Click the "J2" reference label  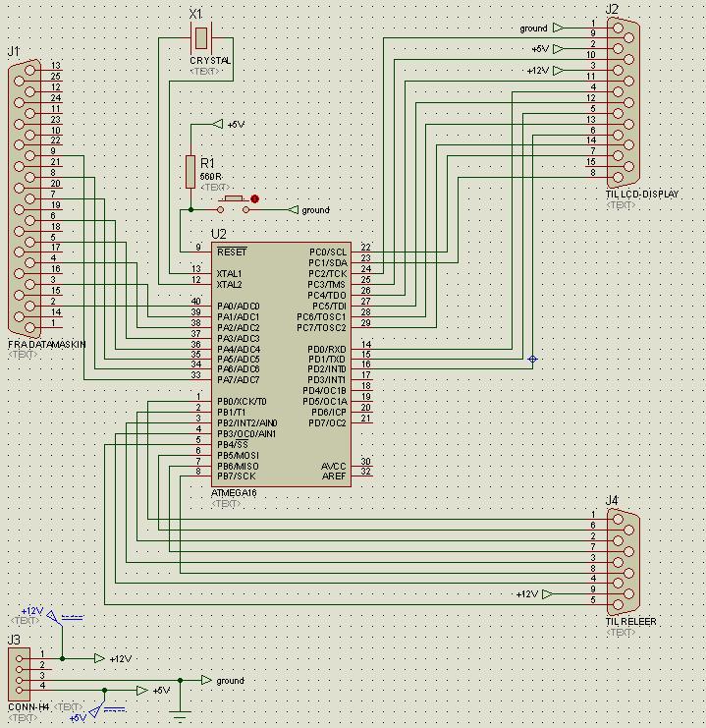pyautogui.click(x=613, y=9)
